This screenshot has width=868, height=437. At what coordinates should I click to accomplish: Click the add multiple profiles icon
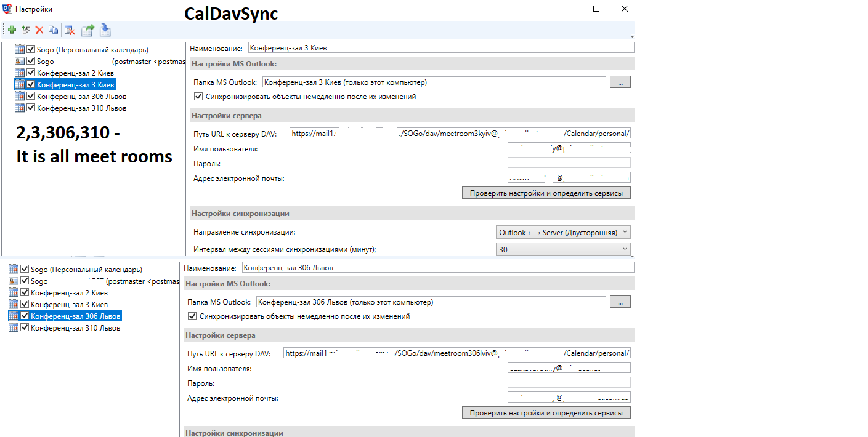(26, 30)
